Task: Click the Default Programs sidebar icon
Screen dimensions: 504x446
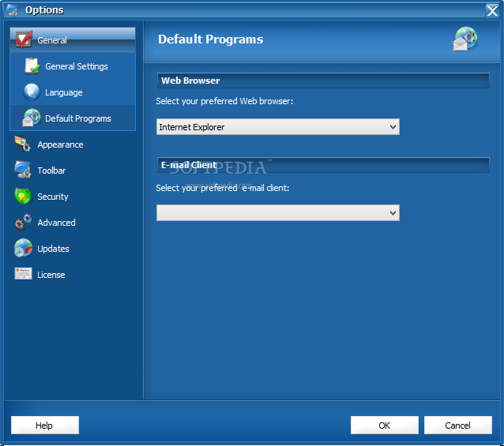Action: click(31, 118)
